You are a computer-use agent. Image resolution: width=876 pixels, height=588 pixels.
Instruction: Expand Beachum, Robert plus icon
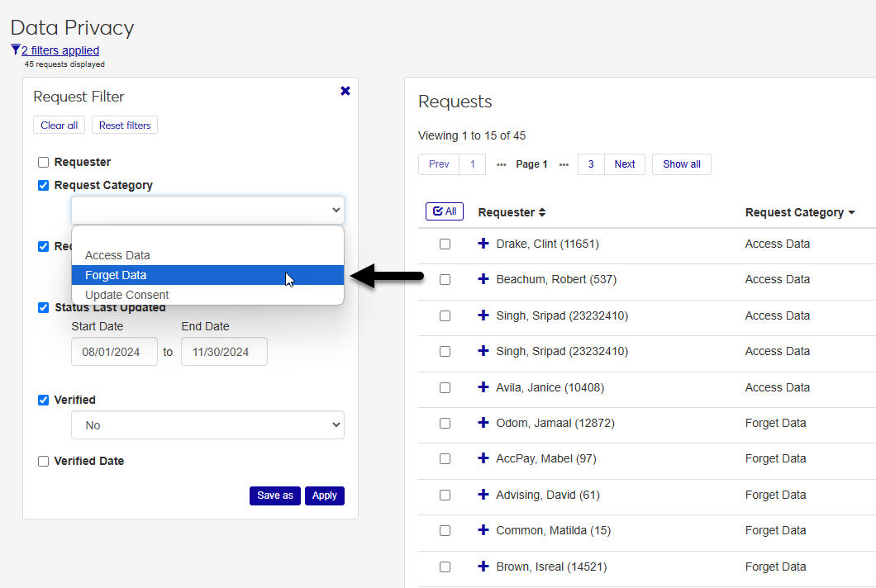coord(483,279)
